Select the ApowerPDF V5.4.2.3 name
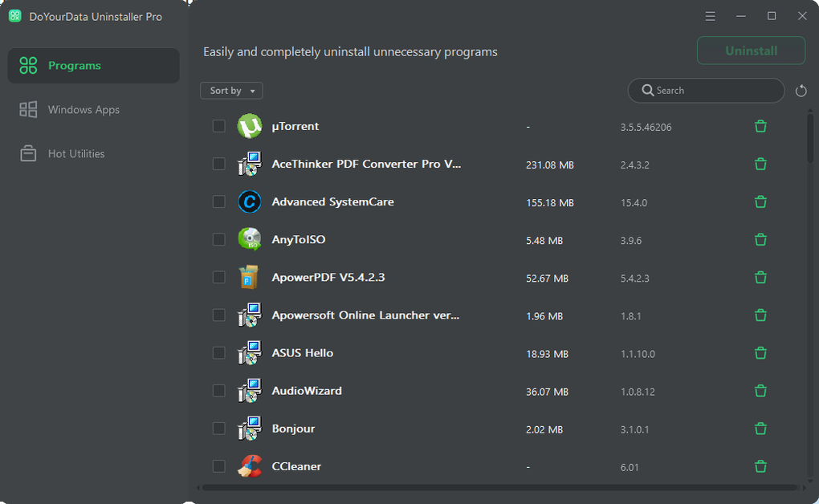Viewport: 819px width, 504px height. (328, 278)
